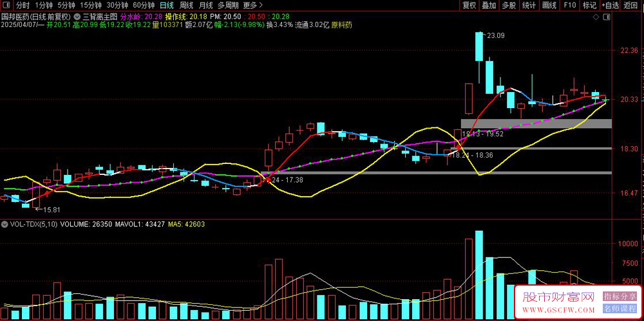Viewport: 644px width, 321px height.
Task: Add stock with +自选 button
Action: pyautogui.click(x=611, y=5)
